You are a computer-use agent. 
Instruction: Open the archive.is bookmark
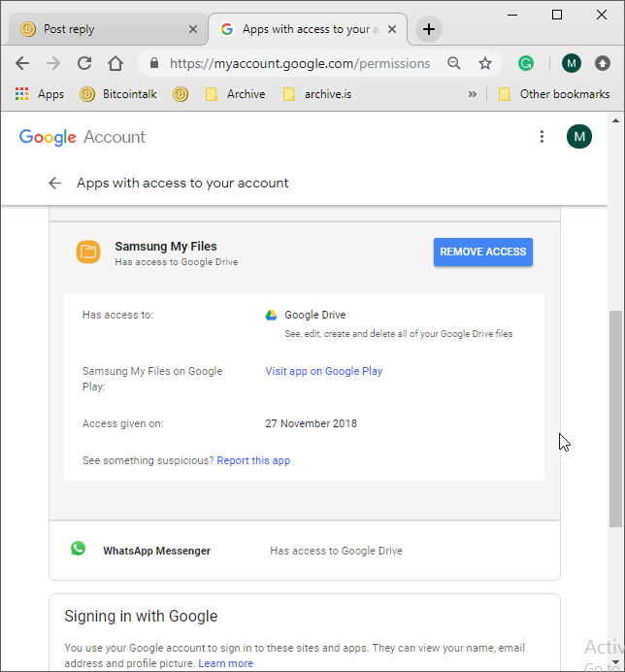[x=317, y=94]
